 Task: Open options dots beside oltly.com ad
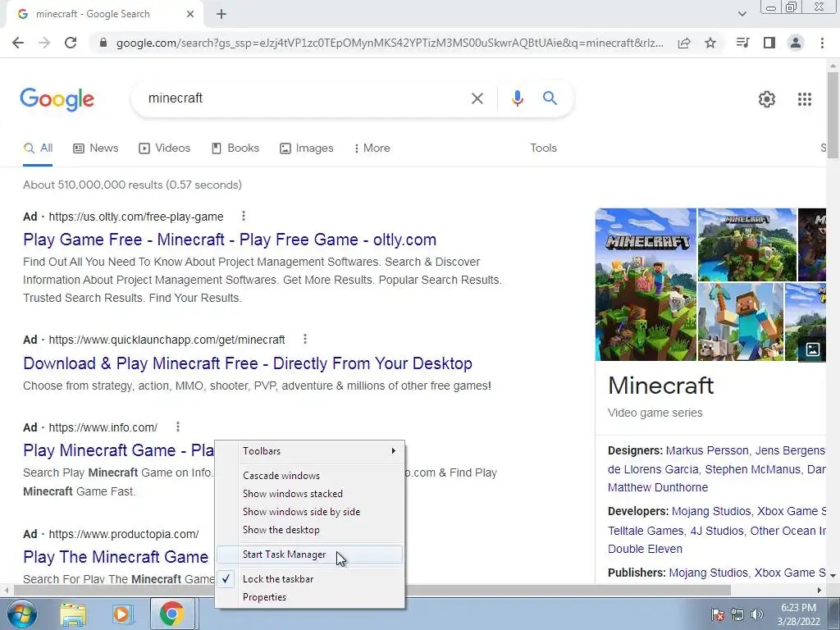tap(243, 216)
